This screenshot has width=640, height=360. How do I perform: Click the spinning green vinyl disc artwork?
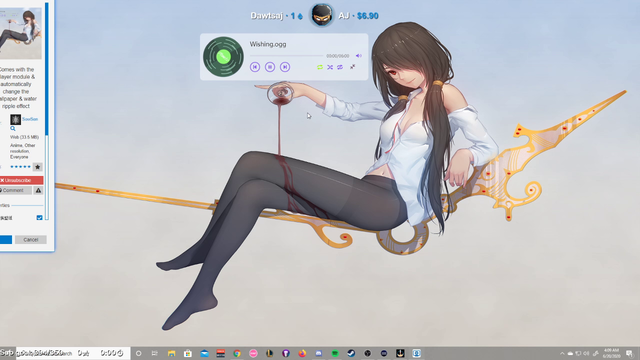point(223,57)
